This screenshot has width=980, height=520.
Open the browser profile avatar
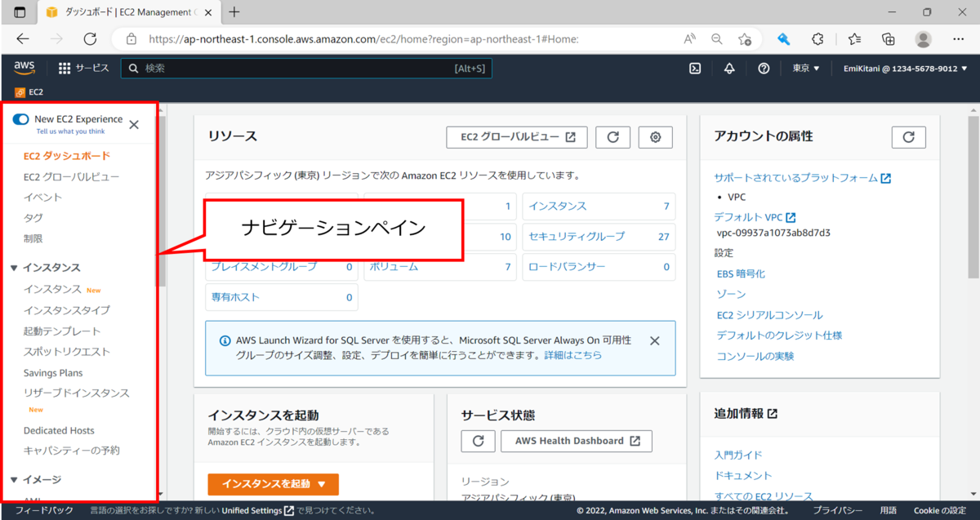pos(923,38)
